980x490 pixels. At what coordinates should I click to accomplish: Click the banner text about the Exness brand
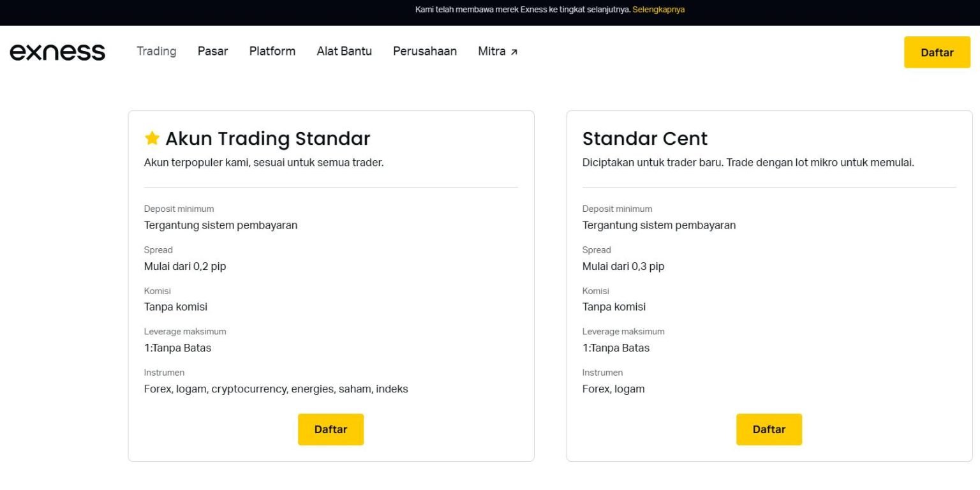tap(522, 10)
